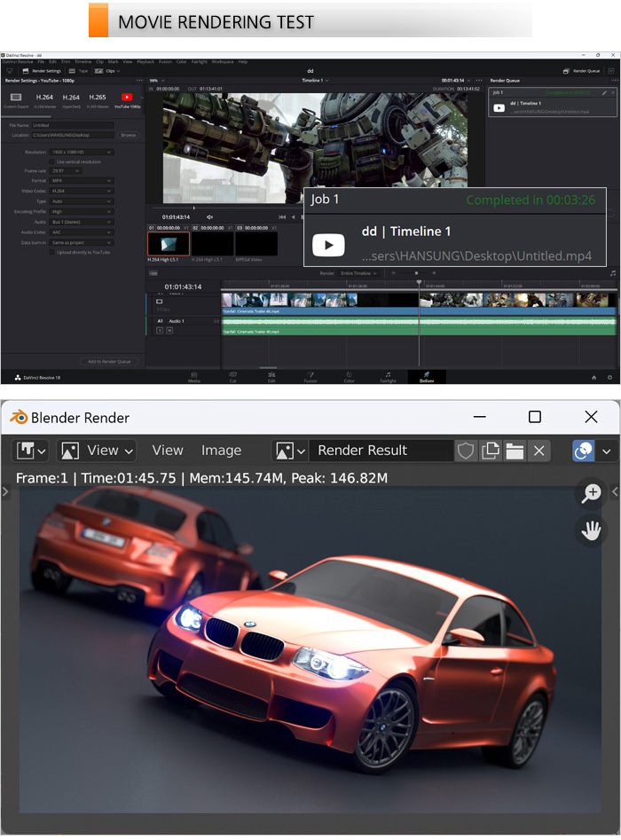The width and height of the screenshot is (621, 840).
Task: Choose the Custom Export preset icon
Action: click(16, 100)
